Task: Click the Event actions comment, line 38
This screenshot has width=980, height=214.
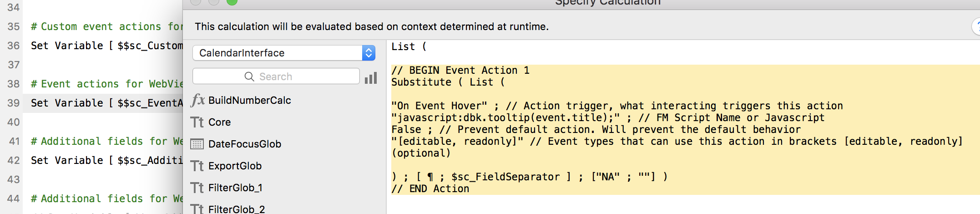Action: pyautogui.click(x=106, y=84)
